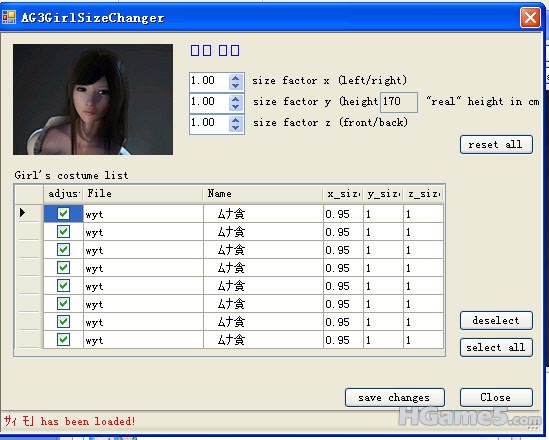Click the real height in cm field
The width and height of the screenshot is (549, 440).
pos(399,102)
